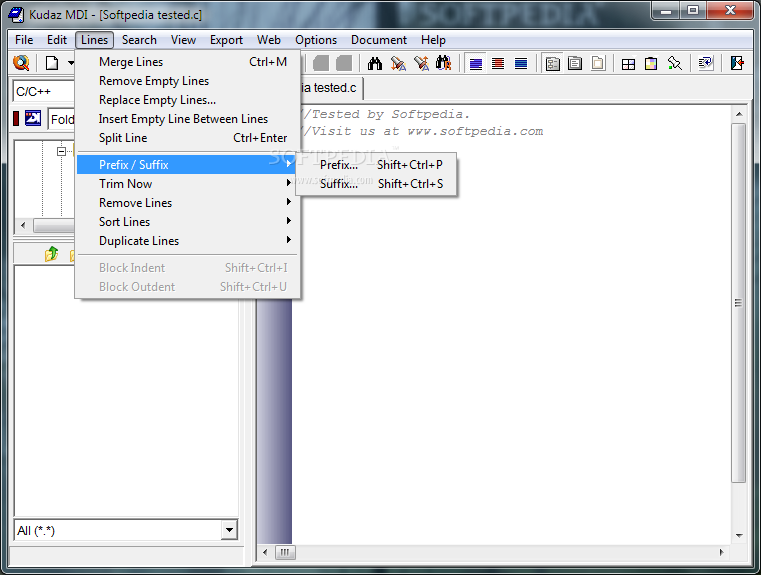Open the Options menu
The height and width of the screenshot is (575, 761).
point(316,40)
